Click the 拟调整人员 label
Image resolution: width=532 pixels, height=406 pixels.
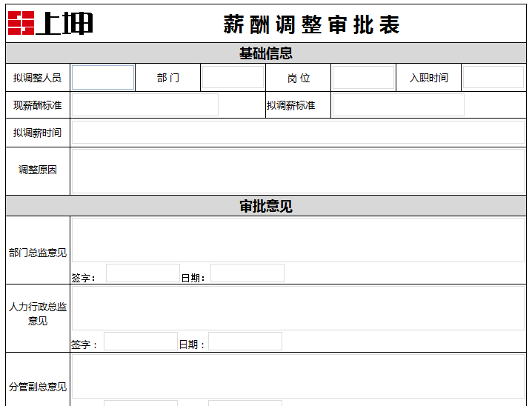pos(37,78)
